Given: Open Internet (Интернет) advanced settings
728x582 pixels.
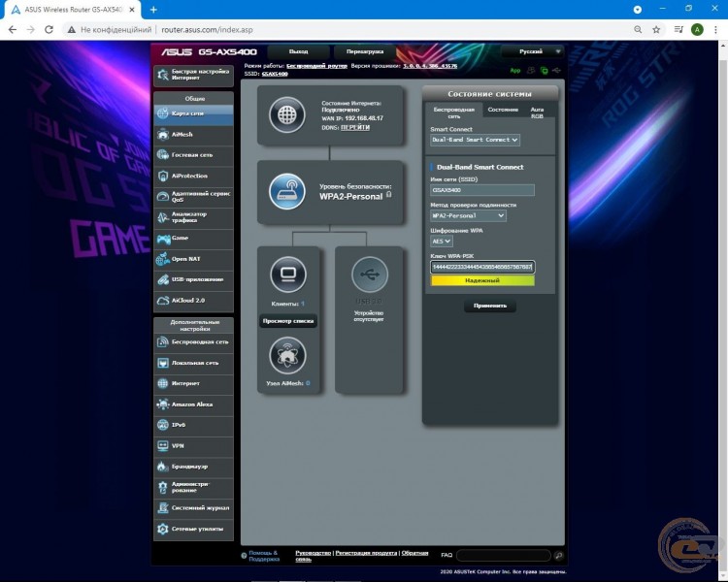Looking at the screenshot, I should (193, 383).
